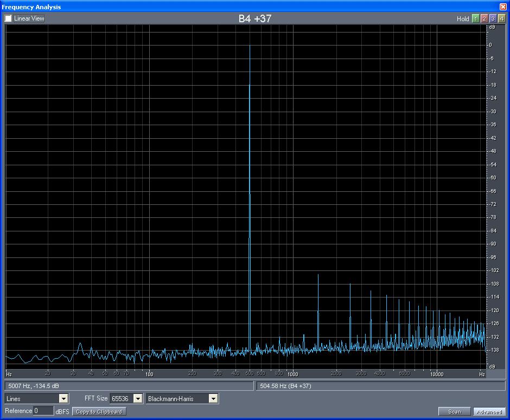The height and width of the screenshot is (420, 510).
Task: Click the 0 dB scale label
Action: pos(491,45)
